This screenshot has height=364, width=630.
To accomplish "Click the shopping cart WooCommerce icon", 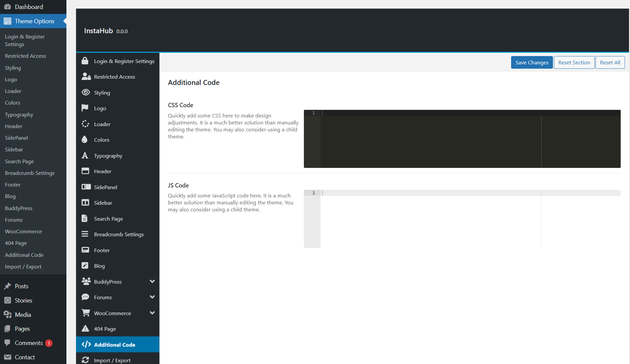I will 86,313.
